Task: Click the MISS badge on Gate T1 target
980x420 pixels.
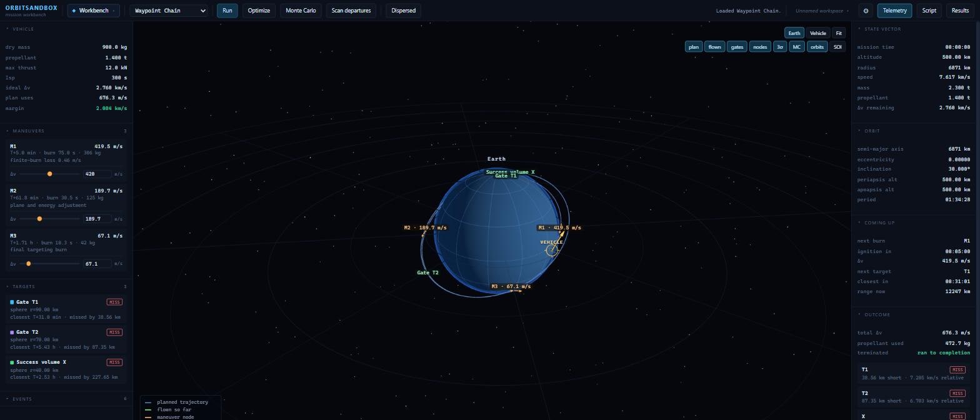Action: [x=114, y=302]
